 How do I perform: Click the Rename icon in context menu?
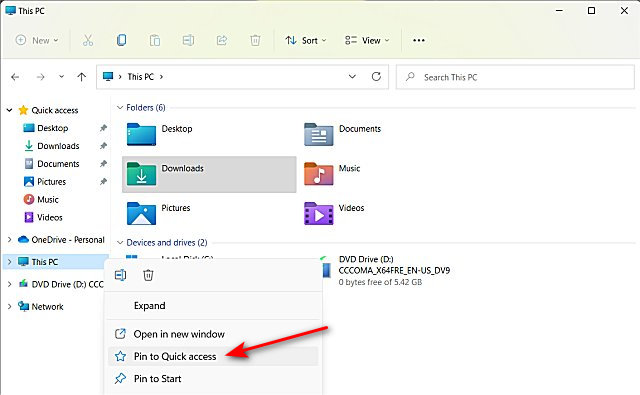tap(120, 275)
